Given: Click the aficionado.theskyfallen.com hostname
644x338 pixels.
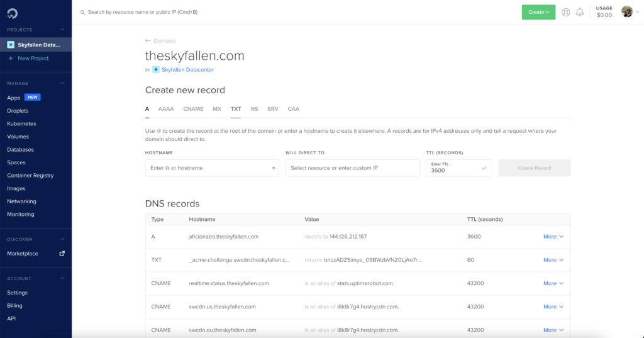Looking at the screenshot, I should coord(224,237).
